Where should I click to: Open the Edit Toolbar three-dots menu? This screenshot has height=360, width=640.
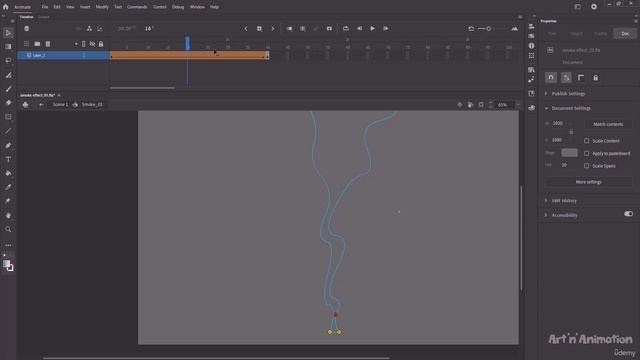point(8,245)
